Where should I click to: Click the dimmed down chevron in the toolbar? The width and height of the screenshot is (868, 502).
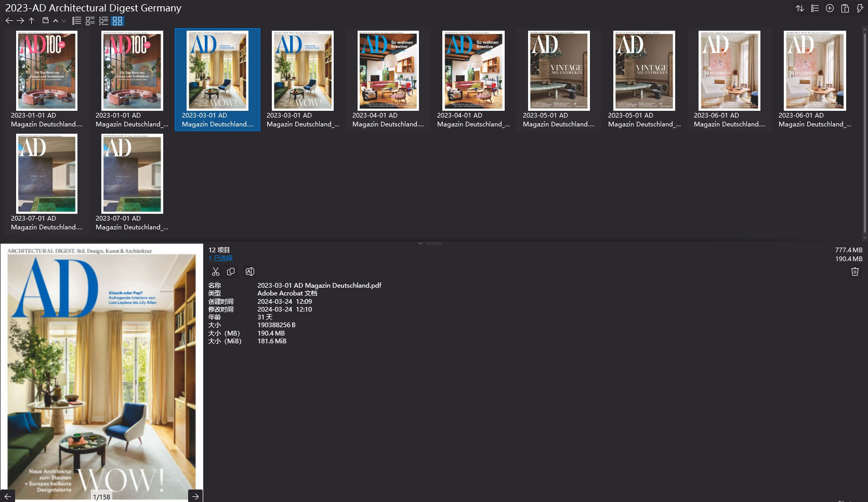pyautogui.click(x=64, y=21)
